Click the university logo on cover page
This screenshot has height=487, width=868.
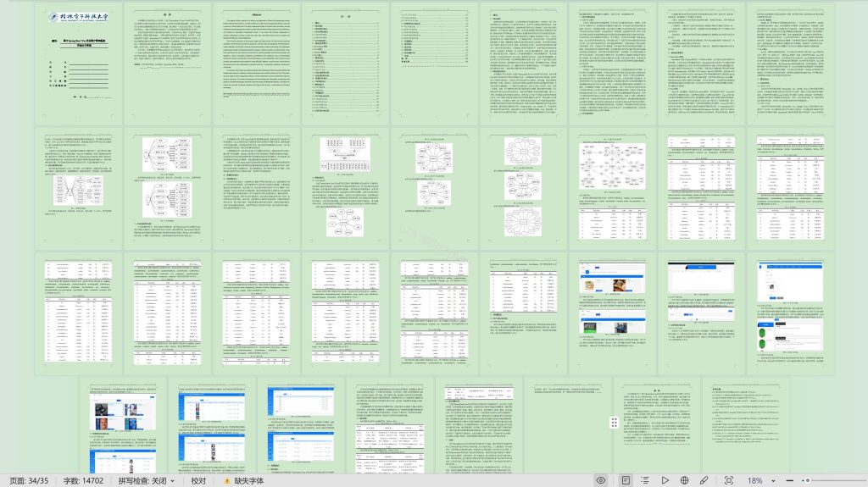78,17
